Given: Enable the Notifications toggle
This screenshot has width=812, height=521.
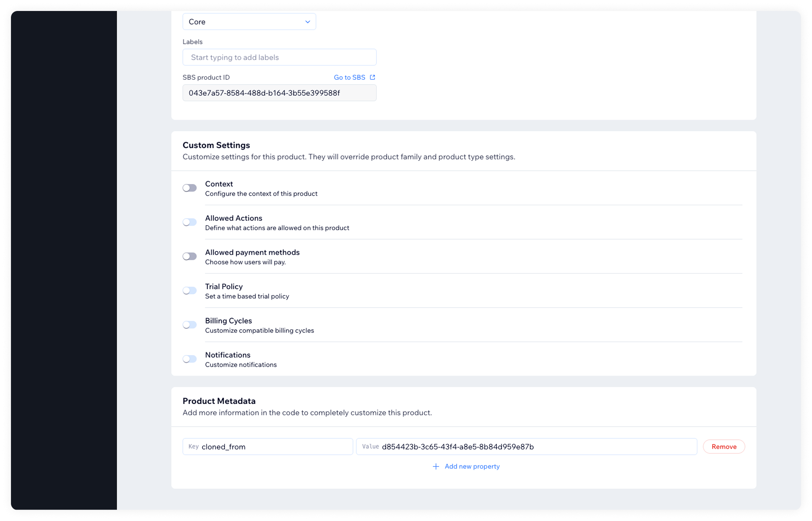Looking at the screenshot, I should pyautogui.click(x=190, y=359).
